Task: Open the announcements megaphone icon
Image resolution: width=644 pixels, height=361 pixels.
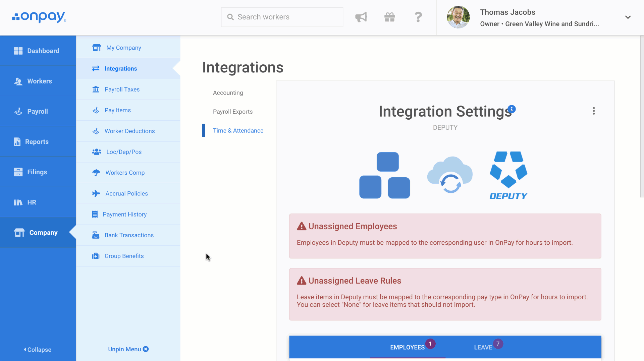Action: (361, 17)
